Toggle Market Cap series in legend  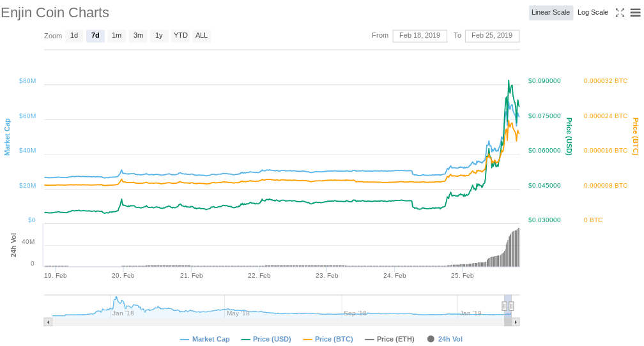pyautogui.click(x=205, y=339)
